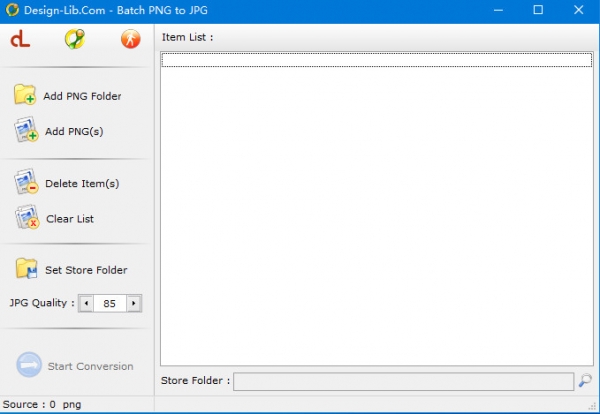Viewport: 600px width, 414px height.
Task: Click the Start Conversion arrow icon
Action: point(29,365)
